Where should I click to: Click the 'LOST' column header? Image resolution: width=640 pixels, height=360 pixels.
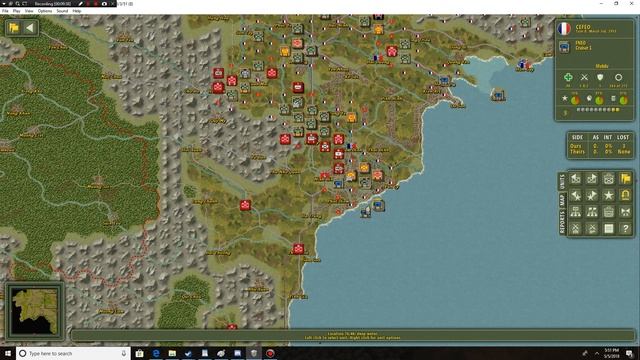click(x=623, y=138)
